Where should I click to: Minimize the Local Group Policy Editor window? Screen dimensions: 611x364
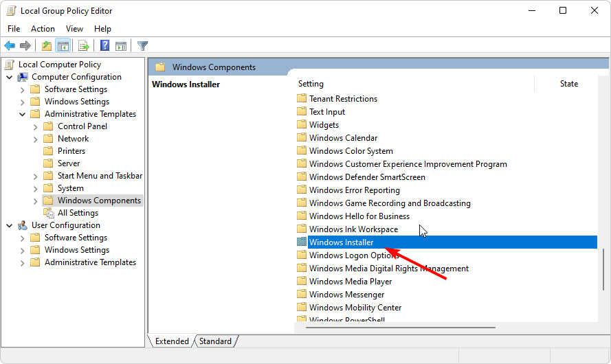coord(532,10)
